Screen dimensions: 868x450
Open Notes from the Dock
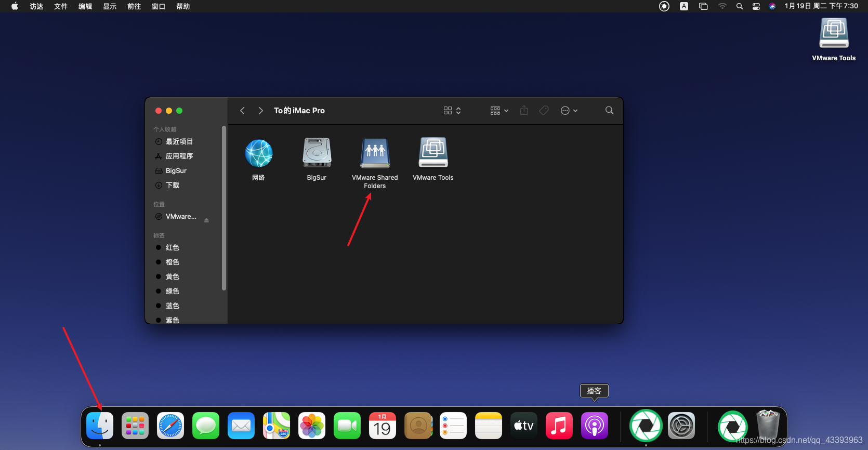[489, 426]
